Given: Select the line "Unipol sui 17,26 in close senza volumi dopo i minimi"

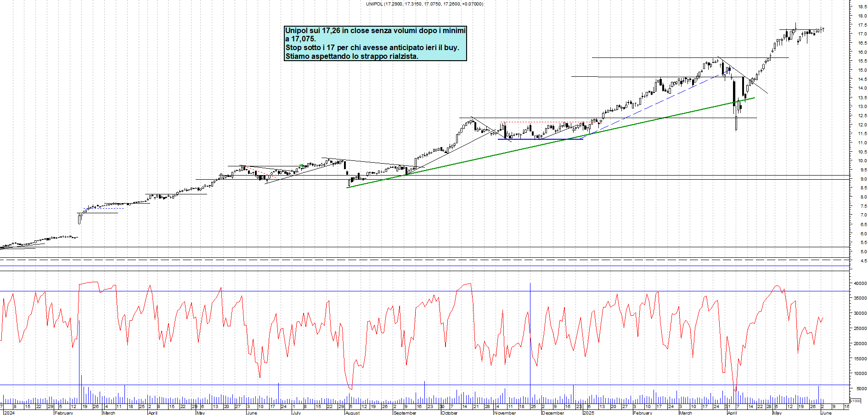Looking at the screenshot, I should coord(375,30).
